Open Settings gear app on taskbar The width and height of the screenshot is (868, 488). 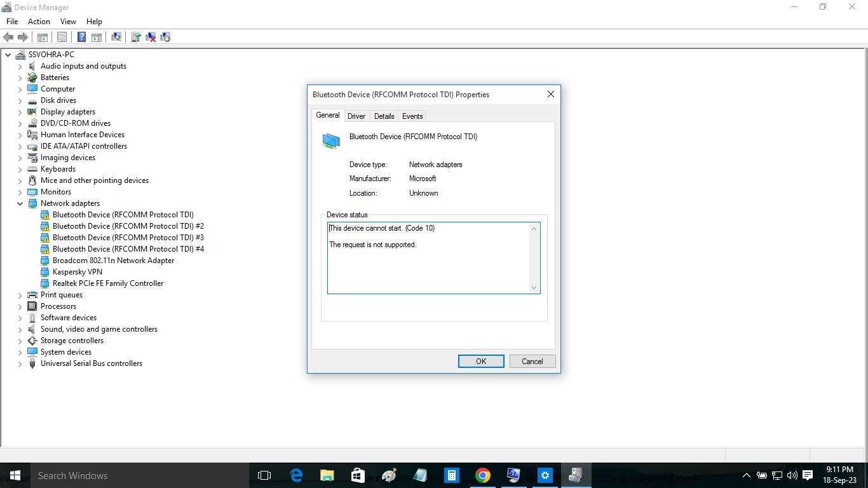click(545, 475)
